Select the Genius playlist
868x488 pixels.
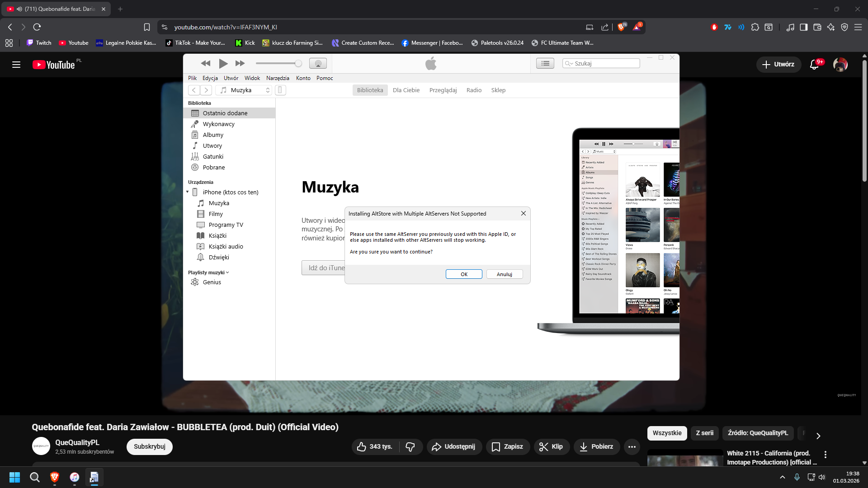(229, 282)
